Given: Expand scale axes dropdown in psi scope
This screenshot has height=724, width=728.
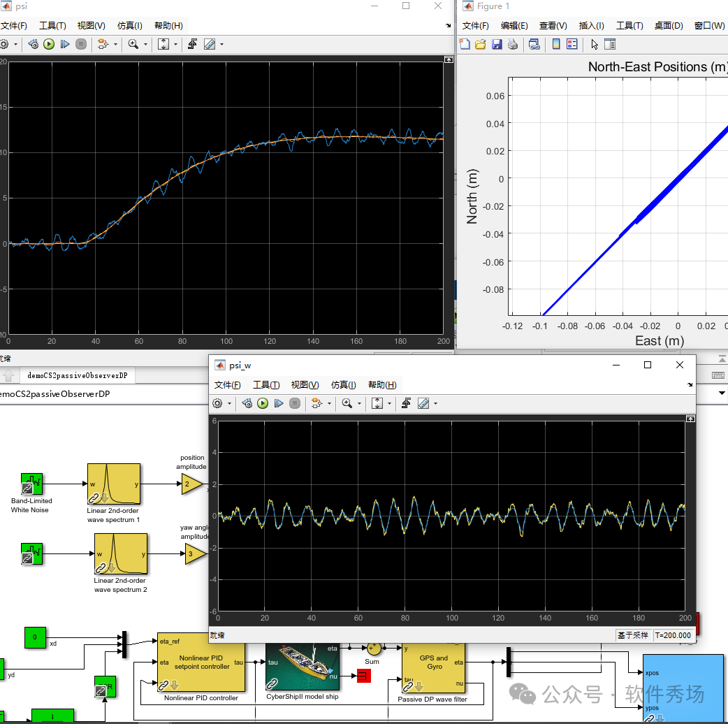Looking at the screenshot, I should coord(175,45).
